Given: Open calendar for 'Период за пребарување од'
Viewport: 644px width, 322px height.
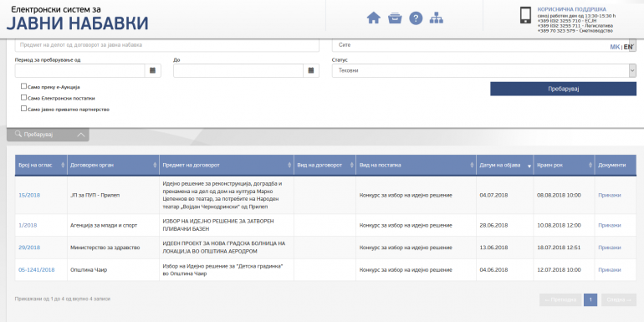Looking at the screenshot, I should 153,70.
